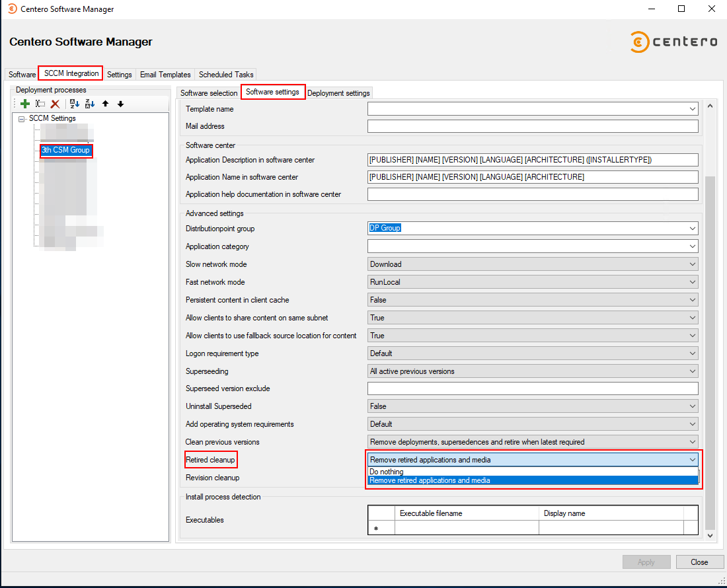The height and width of the screenshot is (588, 727).
Task: Click the Display name new-row cell
Action: pyautogui.click(x=611, y=528)
